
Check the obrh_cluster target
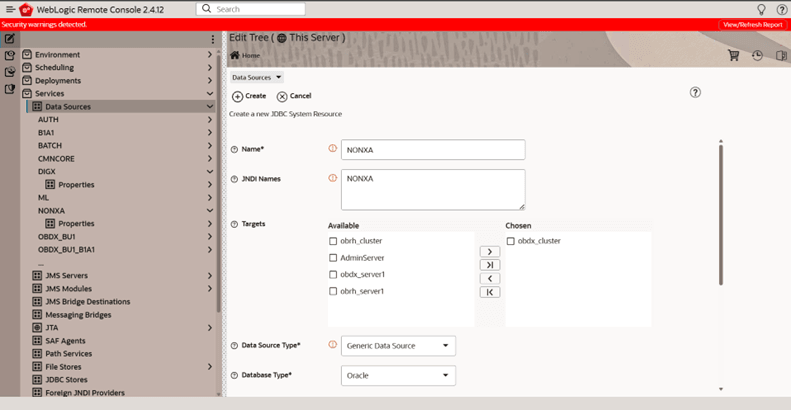[x=333, y=241]
